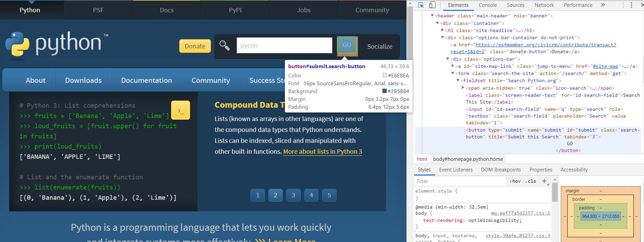Launch the interactive shell button
The width and height of the screenshot is (644, 242).
(x=181, y=110)
